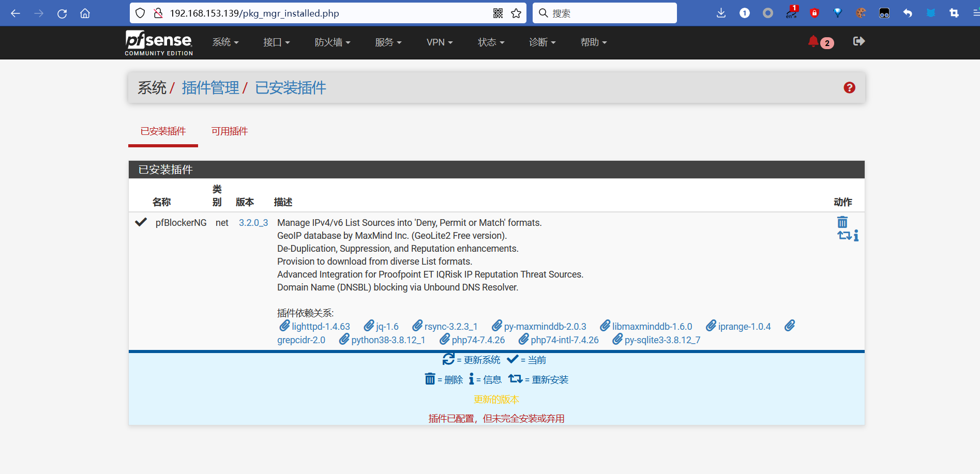Image resolution: width=980 pixels, height=474 pixels.
Task: Bookmark this page with the star icon
Action: click(x=516, y=13)
